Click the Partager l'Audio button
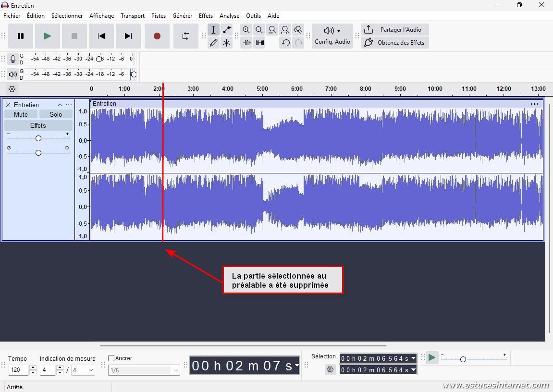Screen dimensions: 553x392 click(394, 30)
